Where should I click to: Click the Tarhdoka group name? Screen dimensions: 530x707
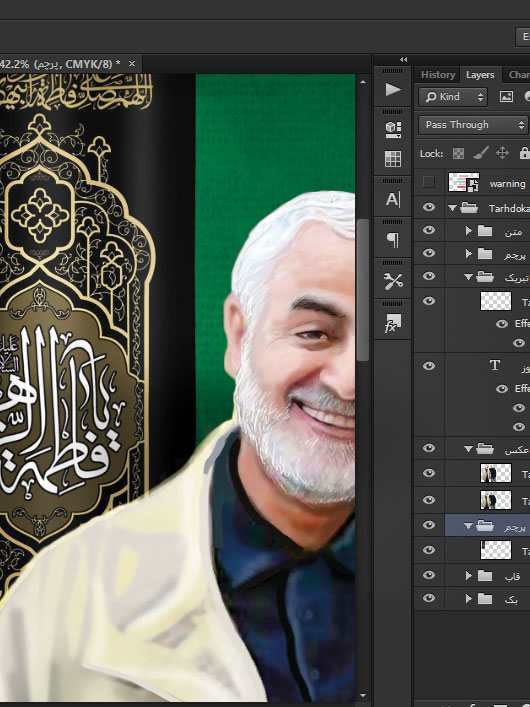coord(509,208)
